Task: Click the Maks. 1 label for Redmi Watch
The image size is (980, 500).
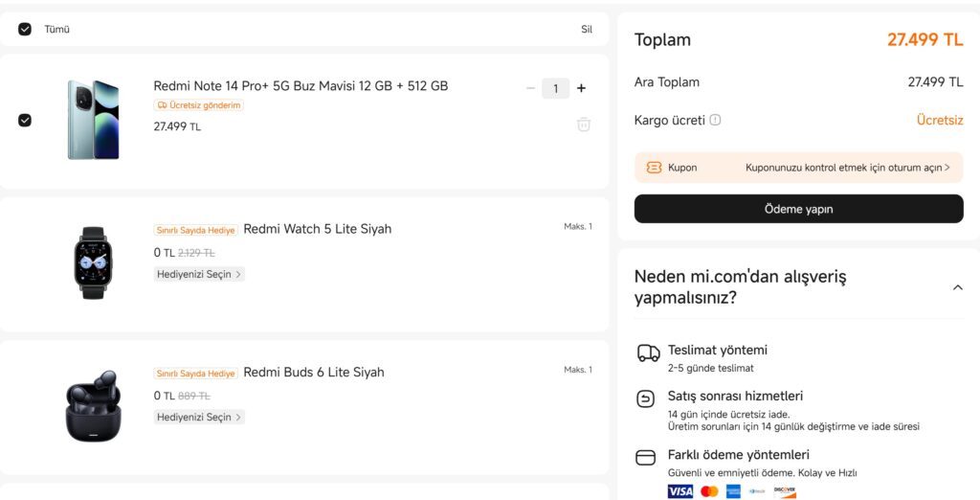Action: pos(577,227)
